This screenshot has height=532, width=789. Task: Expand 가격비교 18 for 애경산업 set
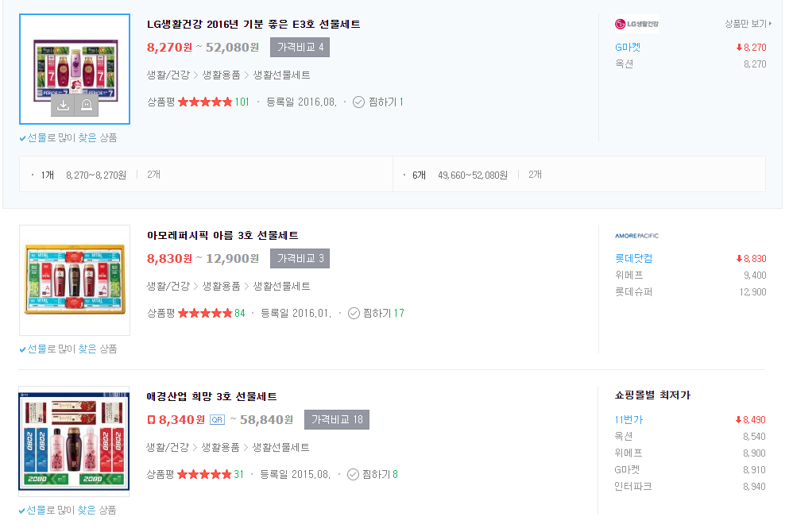point(337,419)
